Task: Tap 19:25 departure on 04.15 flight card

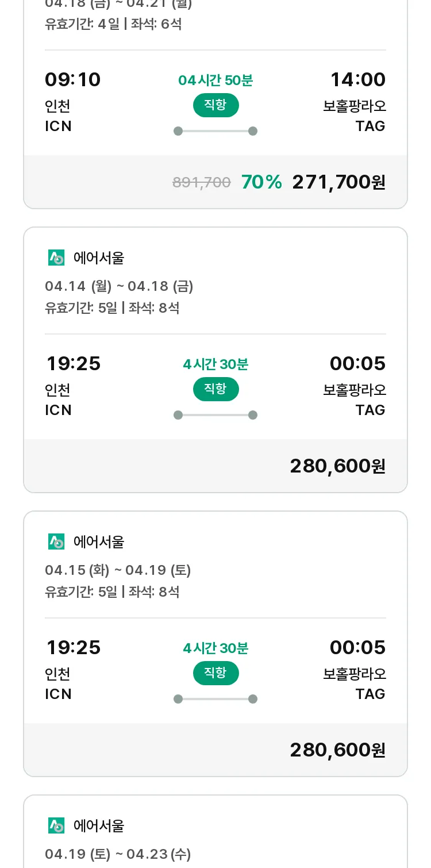Action: (x=73, y=648)
